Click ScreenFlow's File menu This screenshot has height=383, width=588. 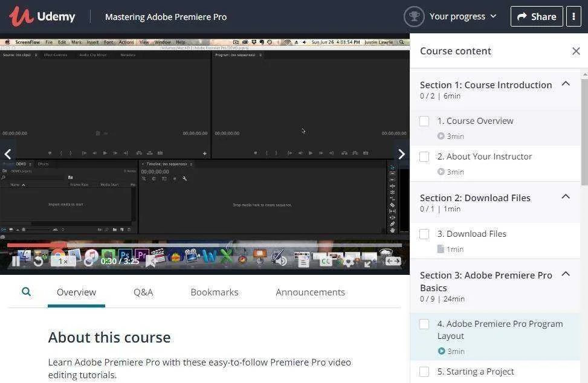tap(49, 42)
